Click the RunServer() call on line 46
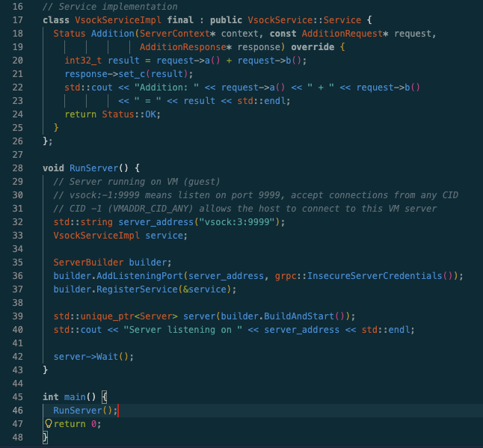 click(x=85, y=411)
